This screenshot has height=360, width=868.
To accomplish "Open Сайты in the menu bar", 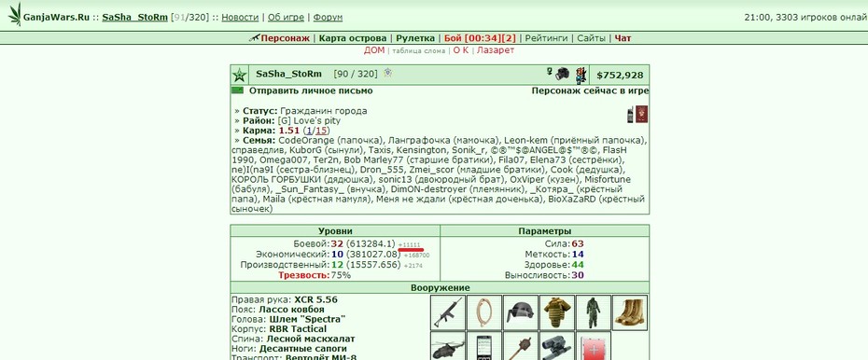I will click(x=591, y=38).
